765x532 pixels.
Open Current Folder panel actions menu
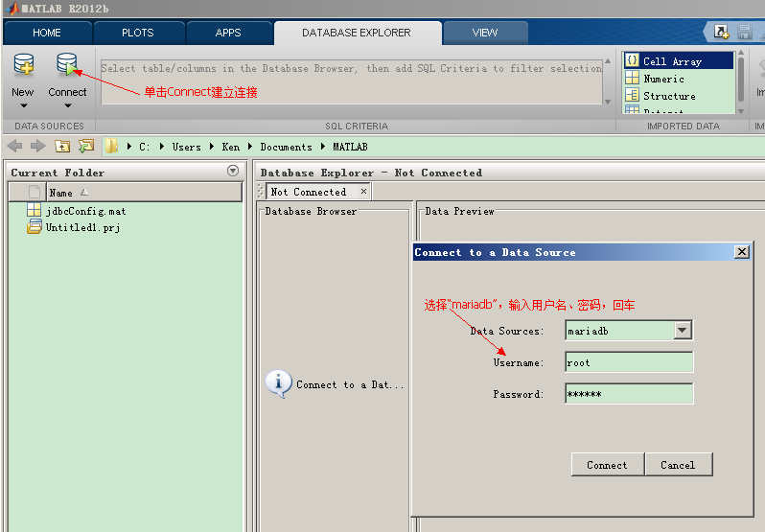[233, 171]
